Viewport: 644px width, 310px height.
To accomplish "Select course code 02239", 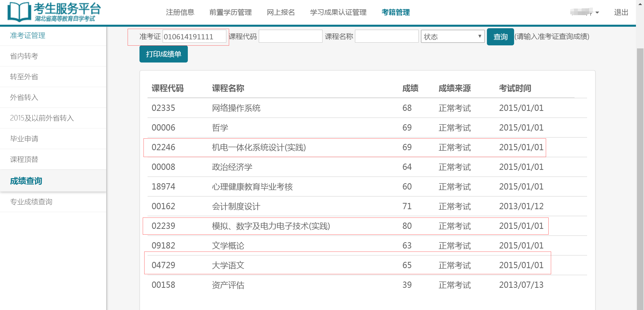I will pos(163,226).
